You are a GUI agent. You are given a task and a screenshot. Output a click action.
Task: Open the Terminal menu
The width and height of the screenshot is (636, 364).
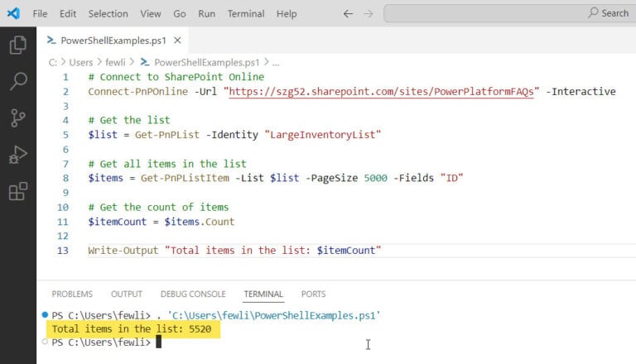[246, 14]
